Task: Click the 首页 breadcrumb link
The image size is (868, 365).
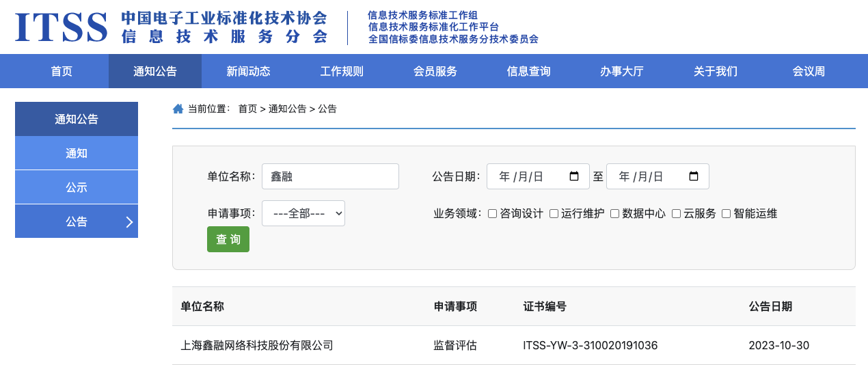Action: (247, 109)
